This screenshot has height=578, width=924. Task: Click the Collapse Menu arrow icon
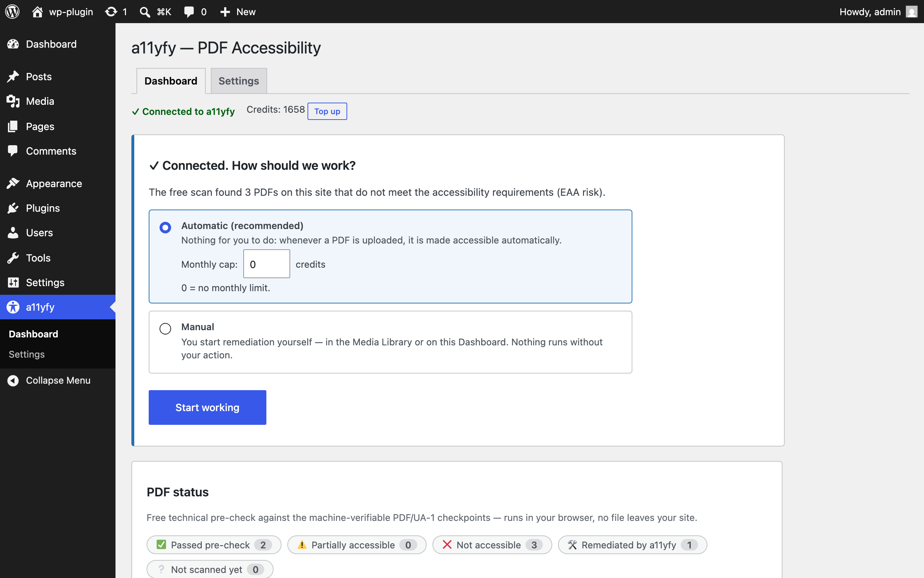(x=13, y=380)
